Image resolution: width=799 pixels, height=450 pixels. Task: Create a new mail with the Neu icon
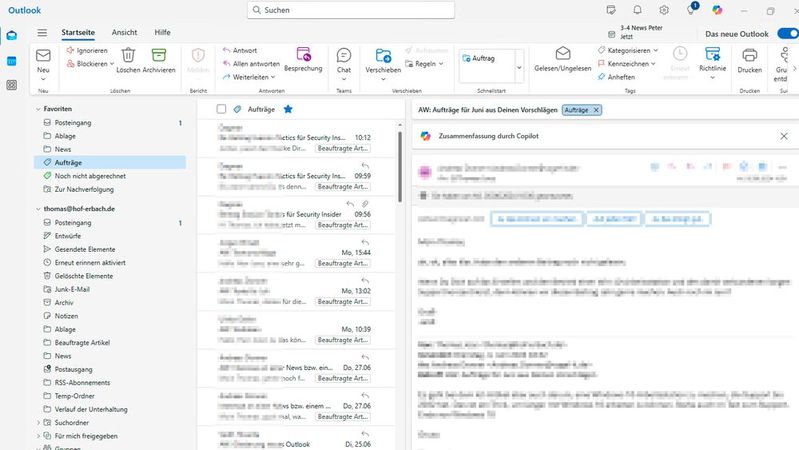pos(43,55)
